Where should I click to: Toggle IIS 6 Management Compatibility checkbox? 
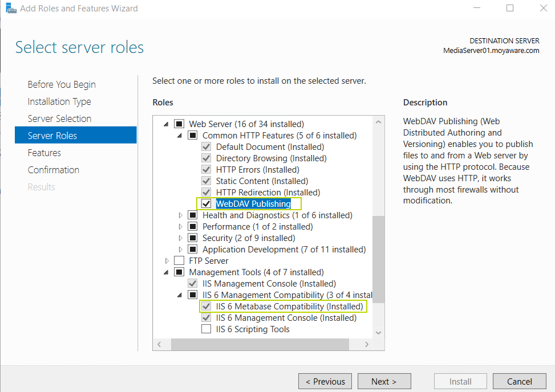pos(193,295)
